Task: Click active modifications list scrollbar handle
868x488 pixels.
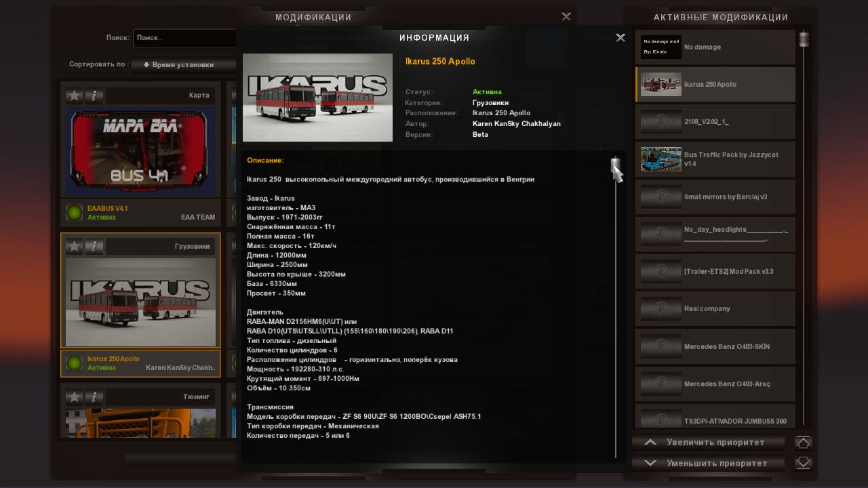Action: pos(804,39)
